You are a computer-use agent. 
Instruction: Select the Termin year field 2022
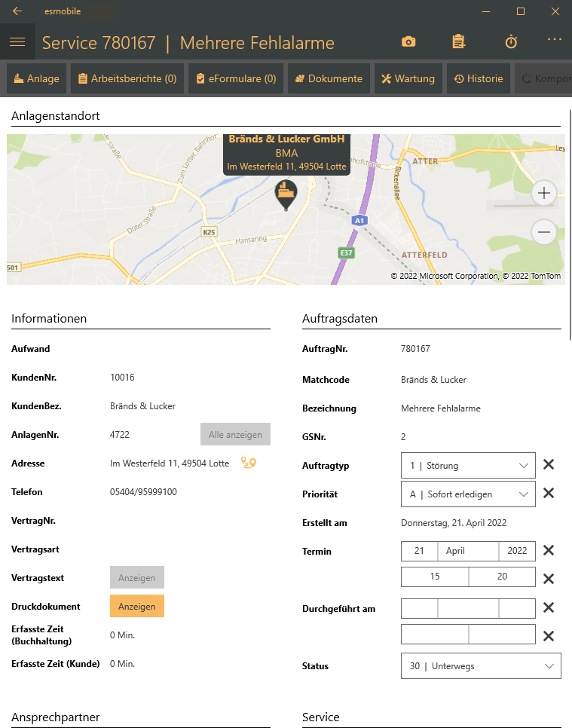(517, 551)
